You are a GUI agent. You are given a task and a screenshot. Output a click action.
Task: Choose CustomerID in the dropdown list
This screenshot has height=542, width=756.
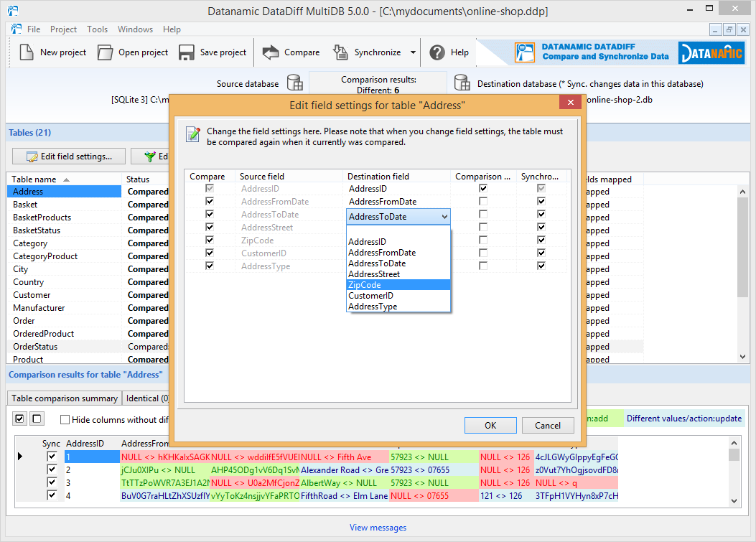point(398,296)
